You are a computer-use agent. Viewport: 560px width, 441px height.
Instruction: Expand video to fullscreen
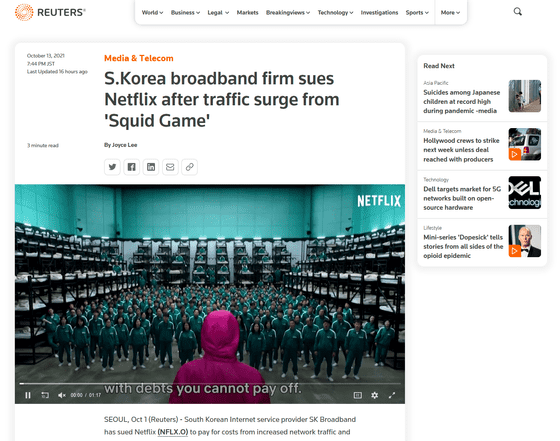pyautogui.click(x=392, y=395)
